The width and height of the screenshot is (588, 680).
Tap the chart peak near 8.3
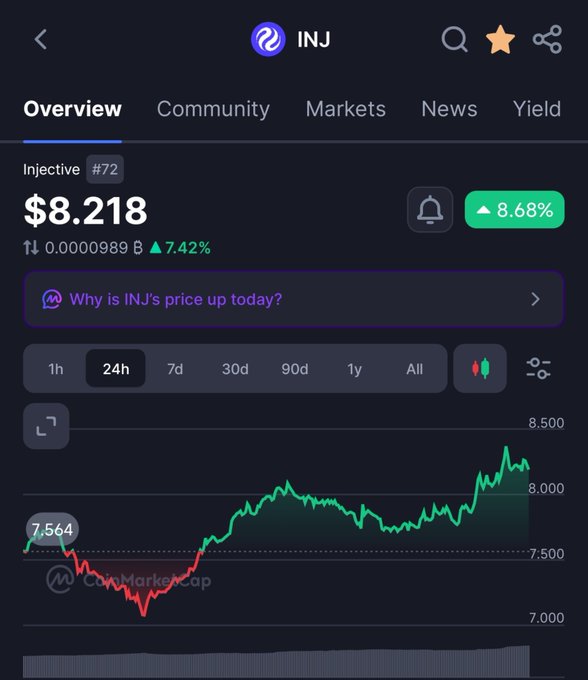[506, 448]
